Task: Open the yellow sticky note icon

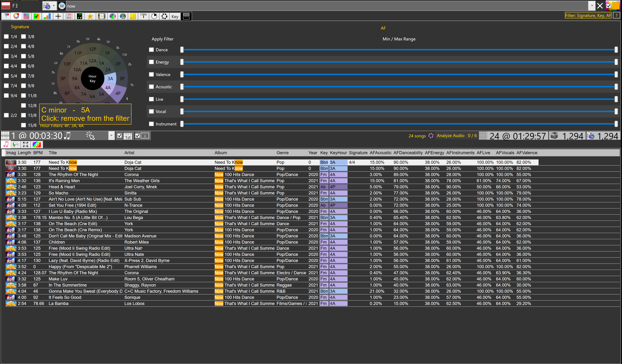Action: coord(133,16)
